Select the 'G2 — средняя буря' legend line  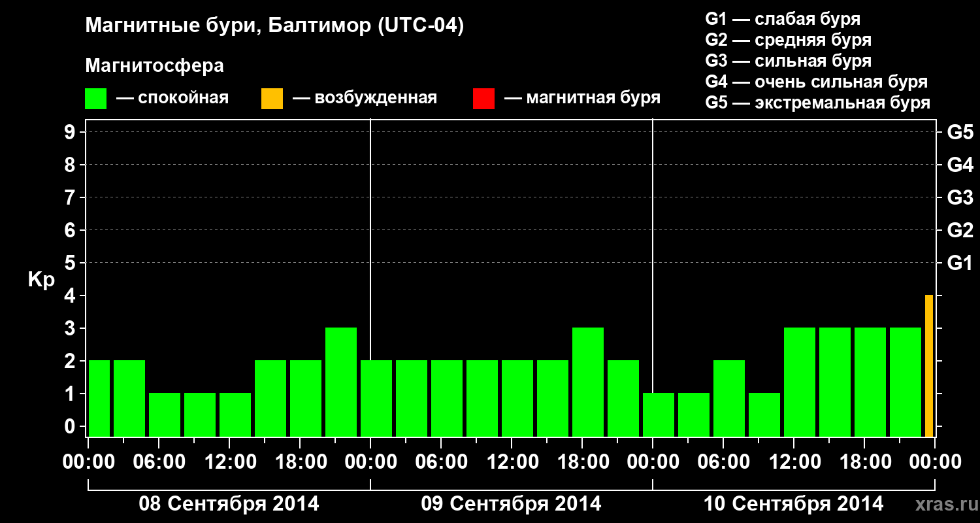coord(789,40)
